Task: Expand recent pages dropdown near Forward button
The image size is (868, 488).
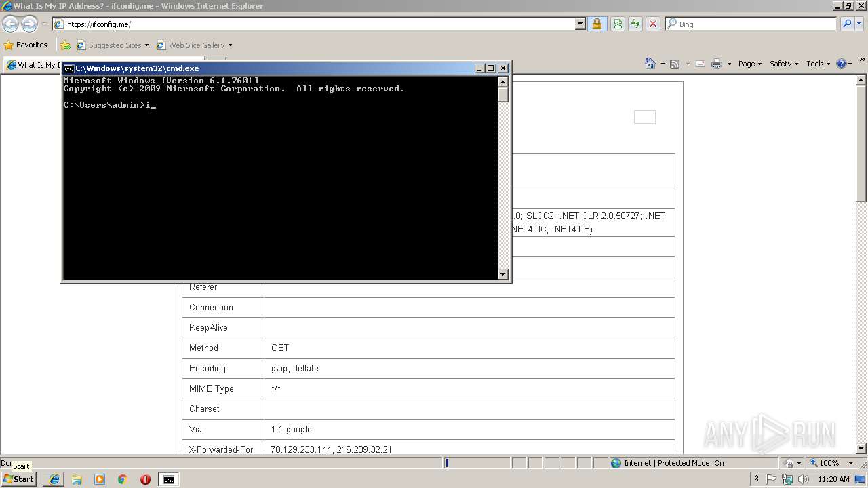Action: coord(44,24)
